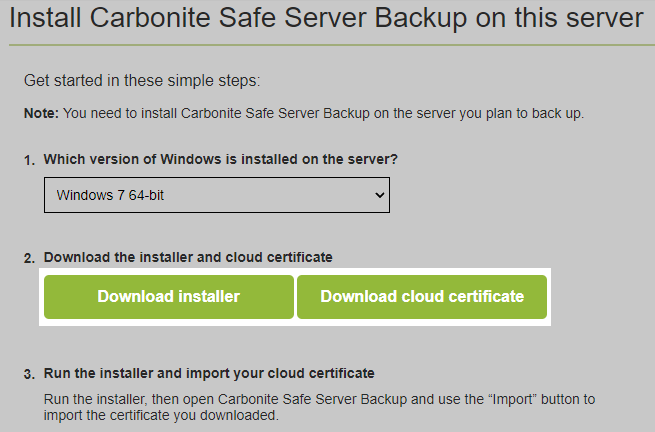Click the 'Install Carbonite Safe Server Backup' page heading
655x432 pixels.
tap(324, 20)
